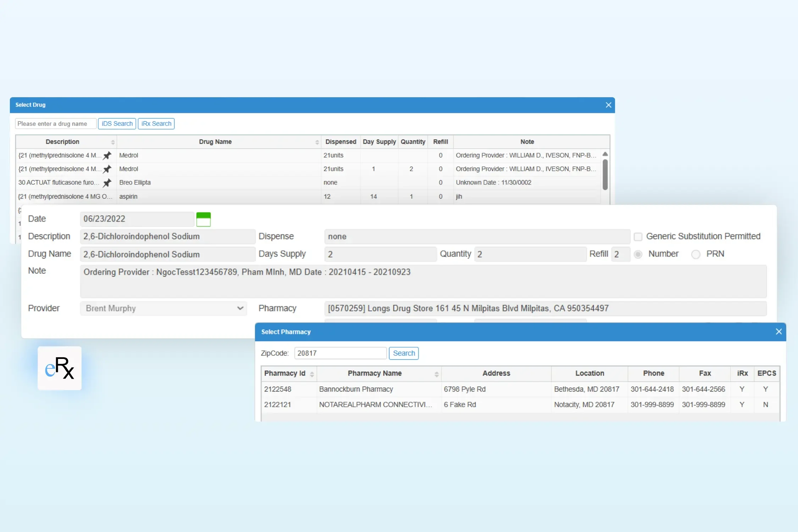
Task: Close the Select Pharmacy dialog
Action: (779, 331)
